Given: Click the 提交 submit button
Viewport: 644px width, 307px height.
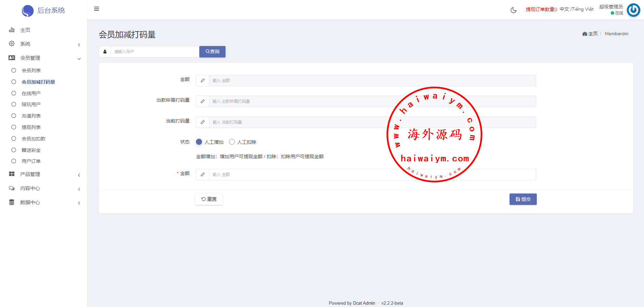Looking at the screenshot, I should pyautogui.click(x=523, y=199).
